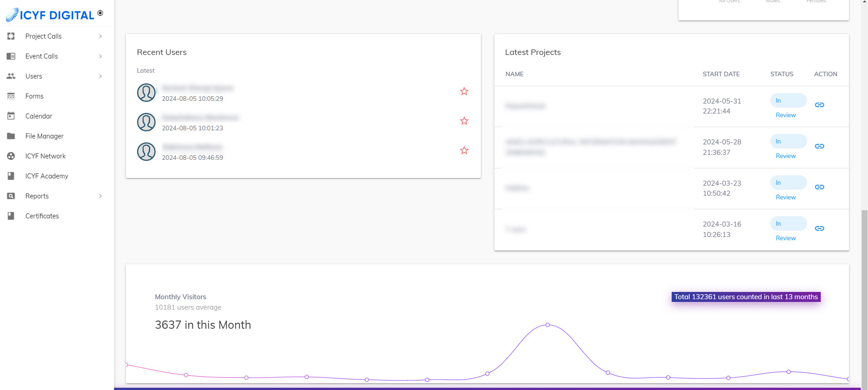
Task: Star the user registered at 10:01:23
Action: [464, 121]
